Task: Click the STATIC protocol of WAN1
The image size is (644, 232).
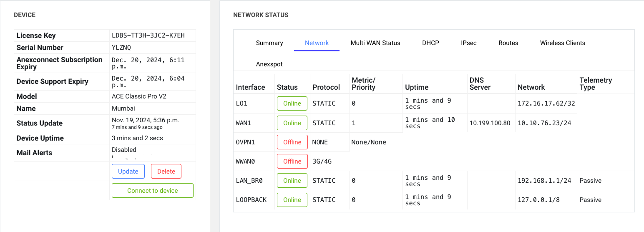Action: coord(324,123)
